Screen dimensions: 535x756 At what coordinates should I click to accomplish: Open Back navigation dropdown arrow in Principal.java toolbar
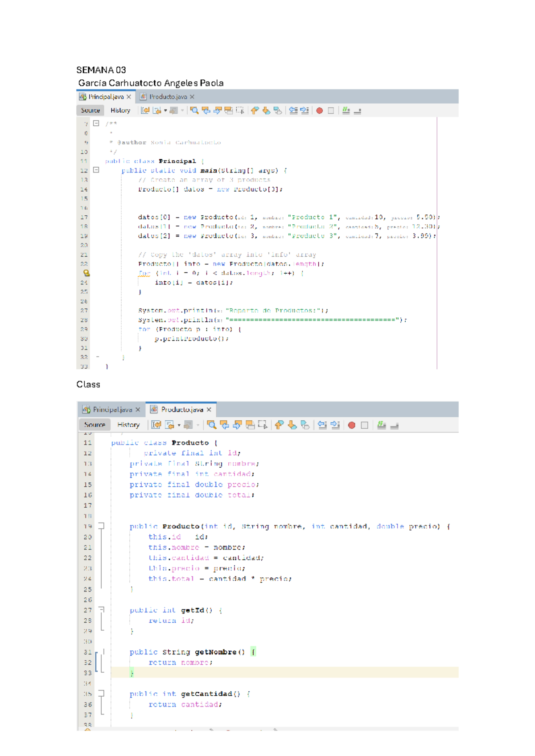[165, 111]
